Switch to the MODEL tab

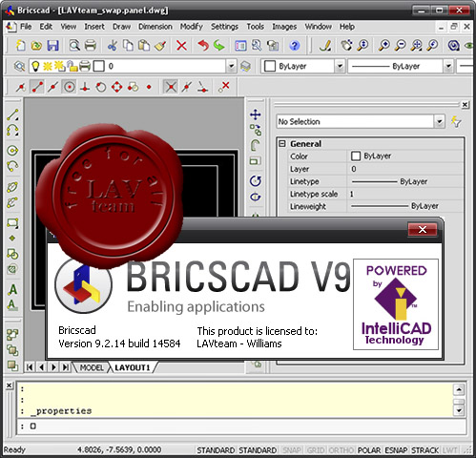[92, 367]
